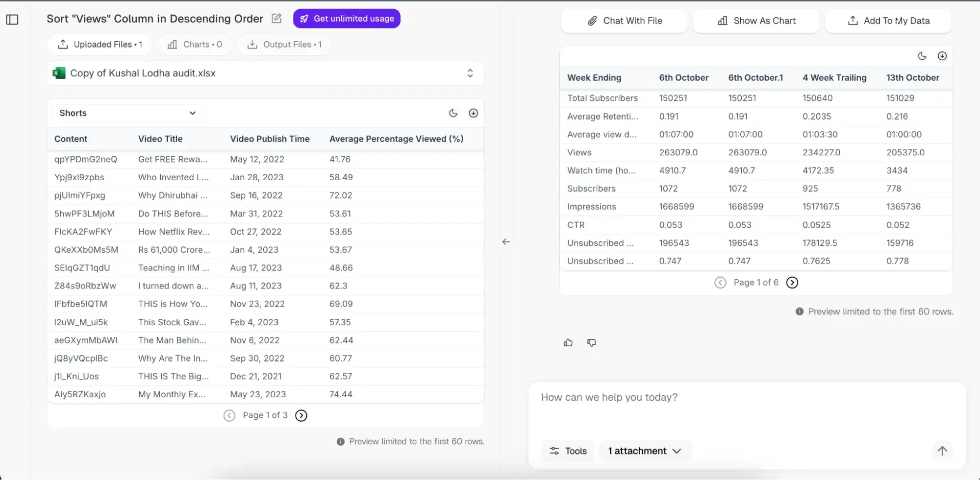The height and width of the screenshot is (480, 980).
Task: Go to next page of the Shorts table
Action: [x=301, y=415]
